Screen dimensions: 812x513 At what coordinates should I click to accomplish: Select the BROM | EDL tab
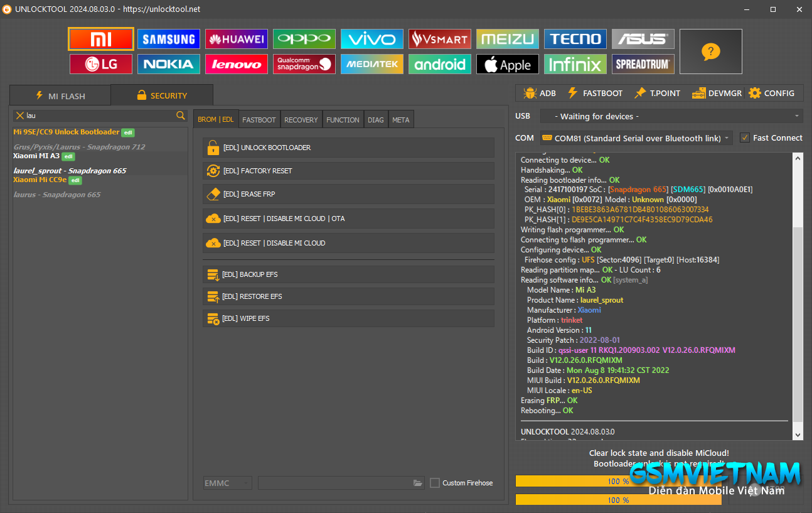click(215, 119)
